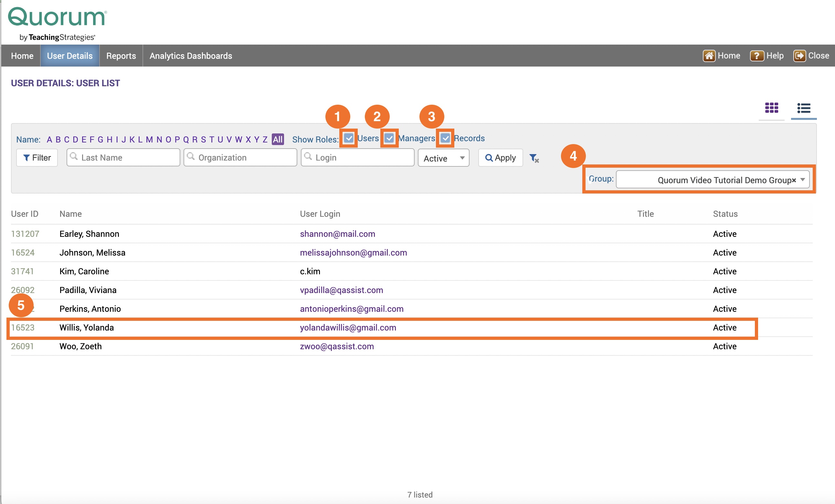
Task: Open yolandawillis@gmail.com user link
Action: 348,328
